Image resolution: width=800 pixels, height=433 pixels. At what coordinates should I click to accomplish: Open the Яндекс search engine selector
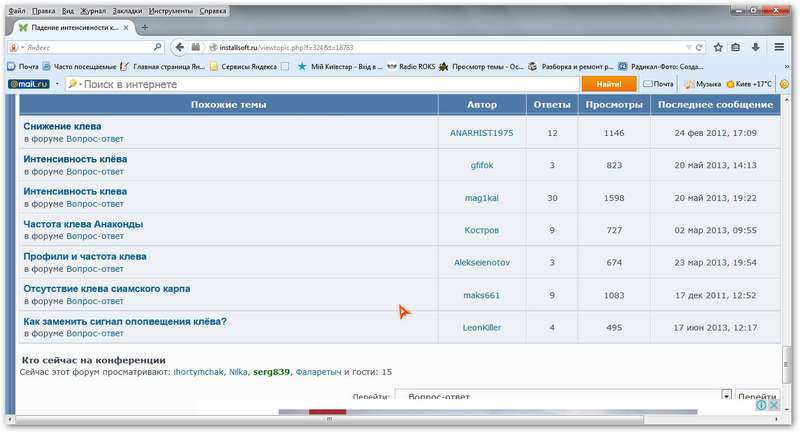pos(15,47)
